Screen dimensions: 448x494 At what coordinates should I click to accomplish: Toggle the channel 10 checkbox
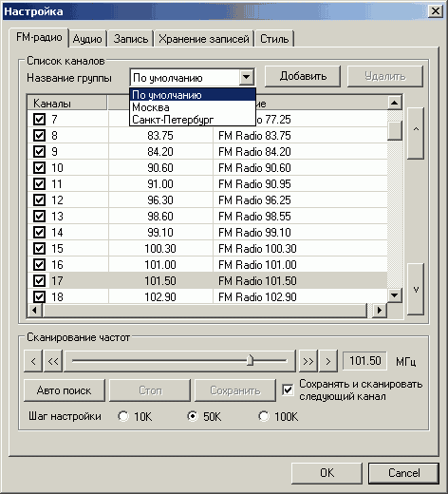(39, 168)
